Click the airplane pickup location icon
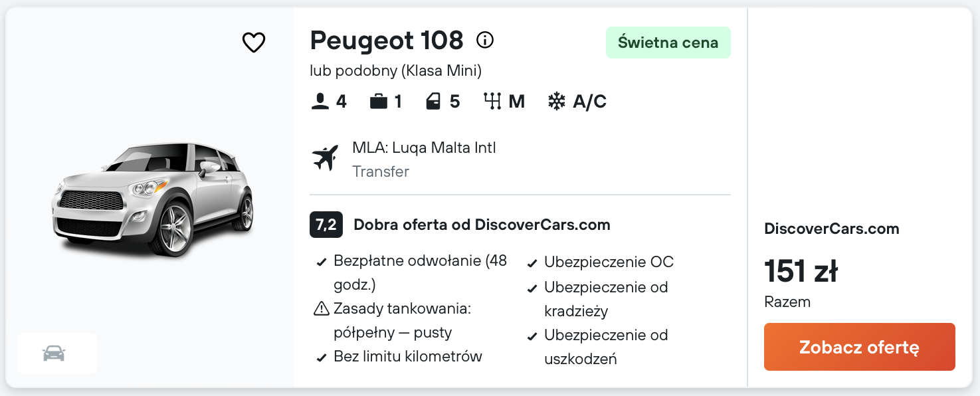Screen dimensions: 980x396 pos(325,158)
